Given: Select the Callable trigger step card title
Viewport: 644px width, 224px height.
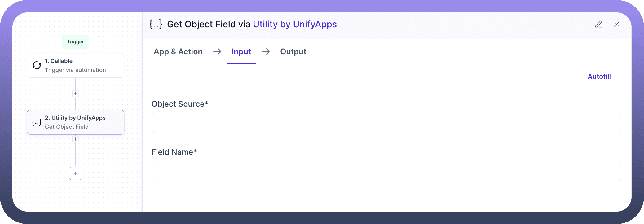Looking at the screenshot, I should tap(59, 61).
